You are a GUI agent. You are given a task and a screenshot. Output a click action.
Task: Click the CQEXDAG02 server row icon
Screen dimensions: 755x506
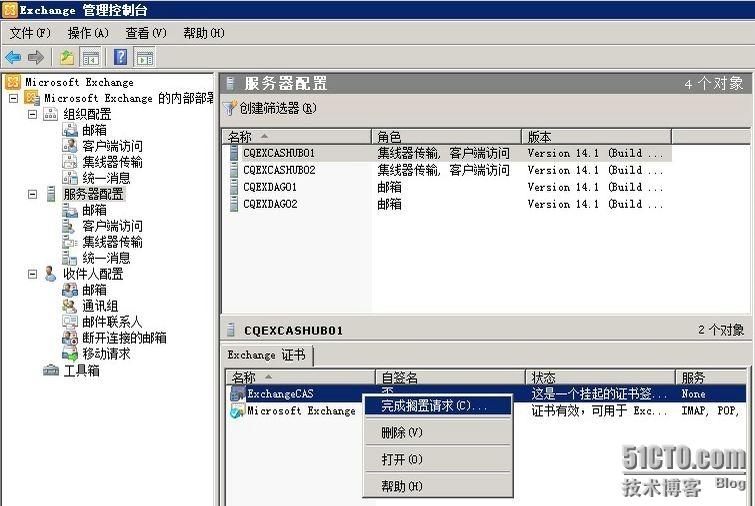(234, 204)
